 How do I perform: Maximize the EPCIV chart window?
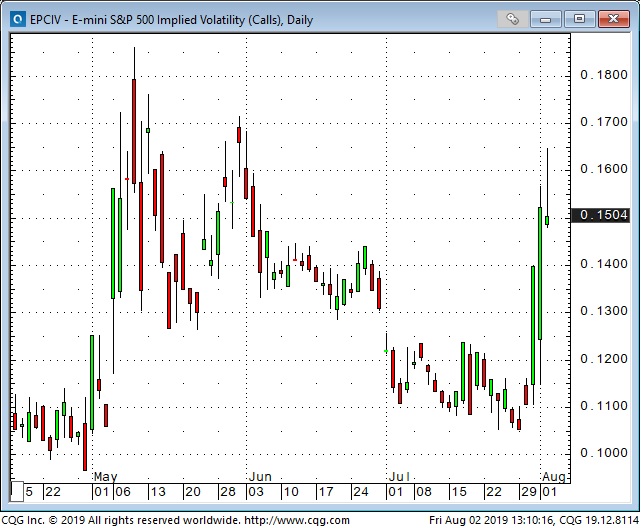[x=579, y=19]
